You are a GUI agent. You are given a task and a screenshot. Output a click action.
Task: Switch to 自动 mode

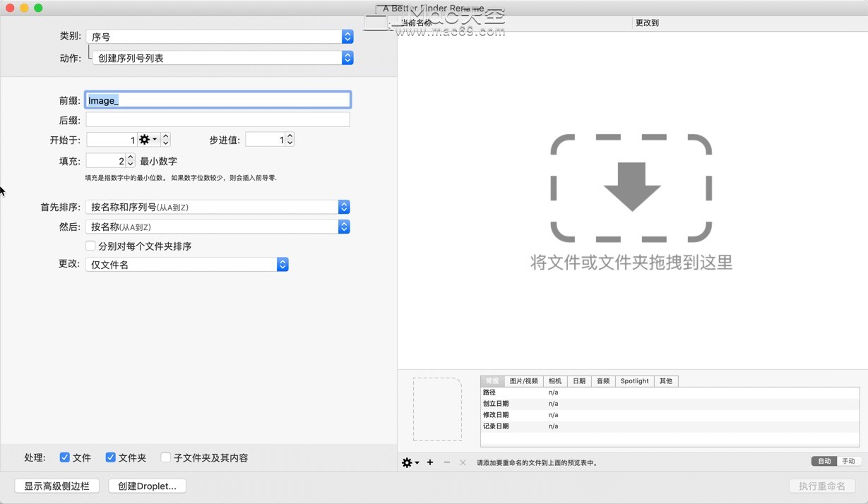[824, 461]
